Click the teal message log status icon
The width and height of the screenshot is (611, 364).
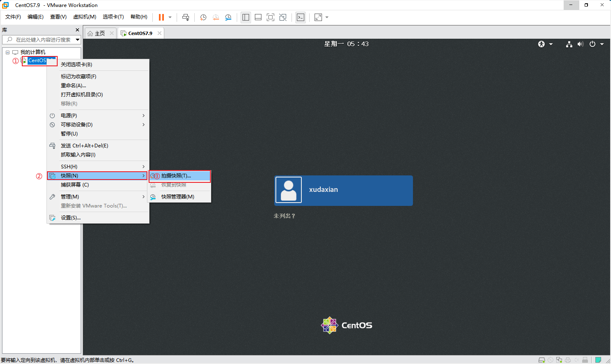pyautogui.click(x=598, y=360)
